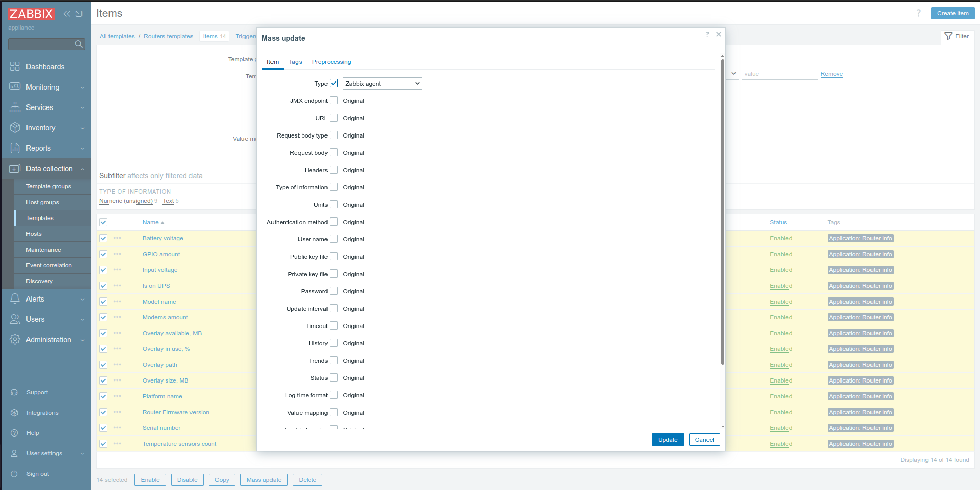Open the Filter funnel icon

[x=948, y=36]
